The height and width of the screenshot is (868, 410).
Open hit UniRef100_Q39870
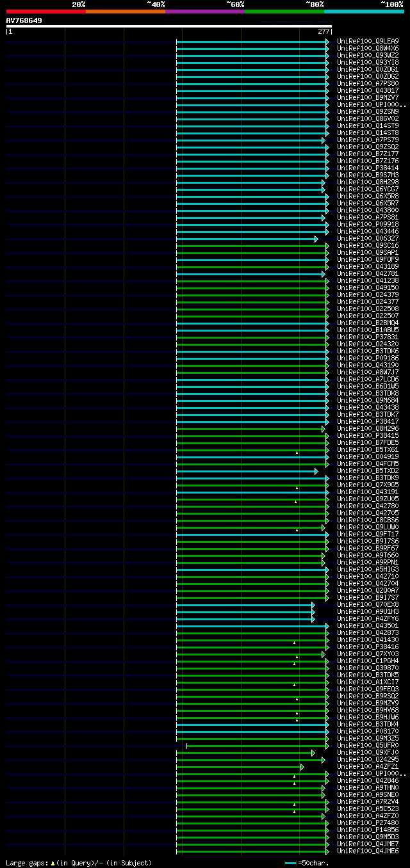[368, 668]
